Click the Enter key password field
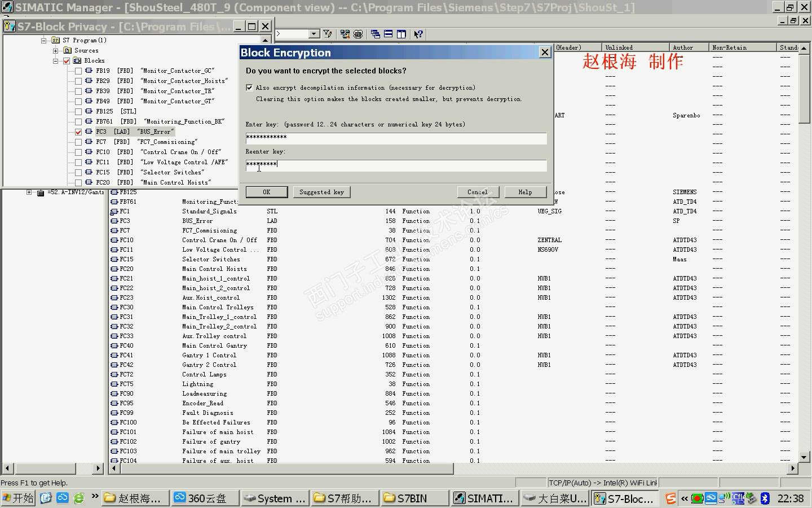The height and width of the screenshot is (508, 812). pos(396,138)
